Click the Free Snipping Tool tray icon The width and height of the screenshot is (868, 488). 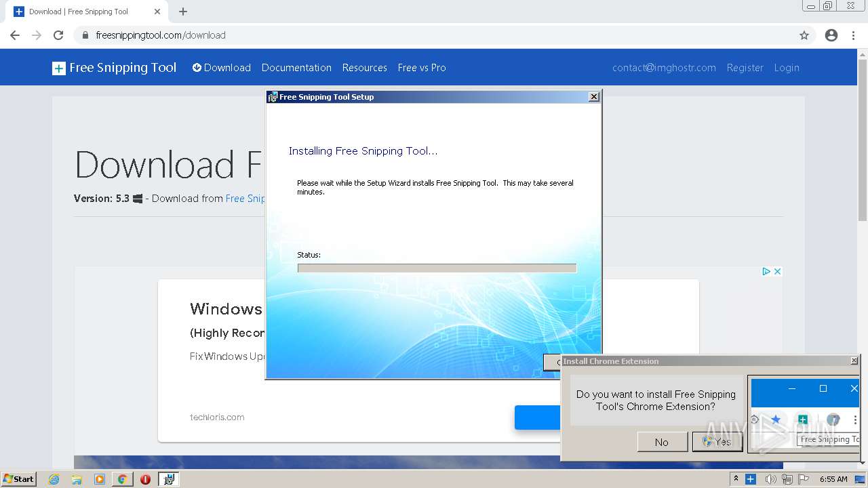coord(751,479)
